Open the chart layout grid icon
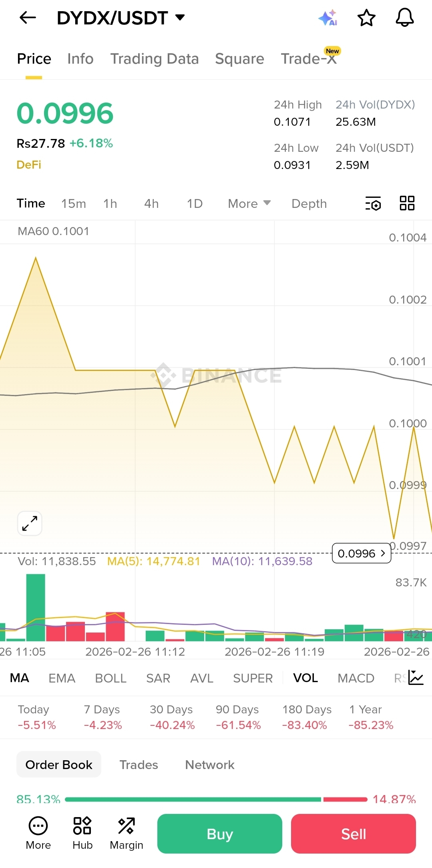Image resolution: width=432 pixels, height=868 pixels. 407,203
